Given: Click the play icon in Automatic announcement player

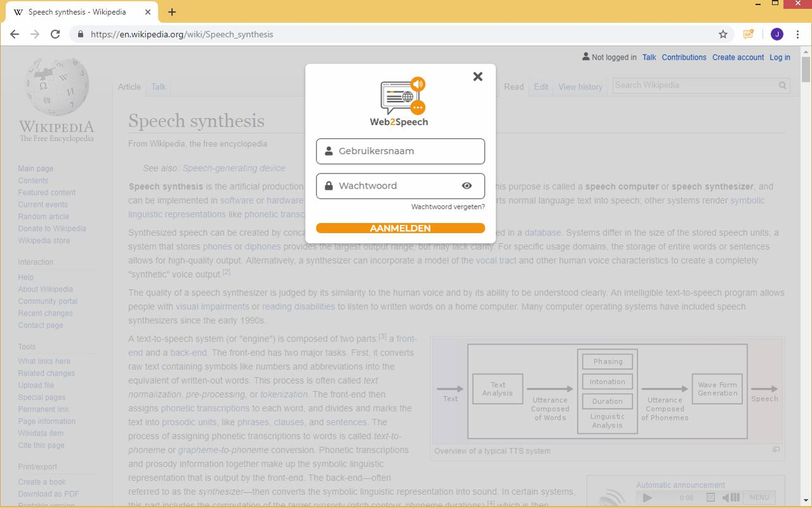Looking at the screenshot, I should [x=646, y=497].
